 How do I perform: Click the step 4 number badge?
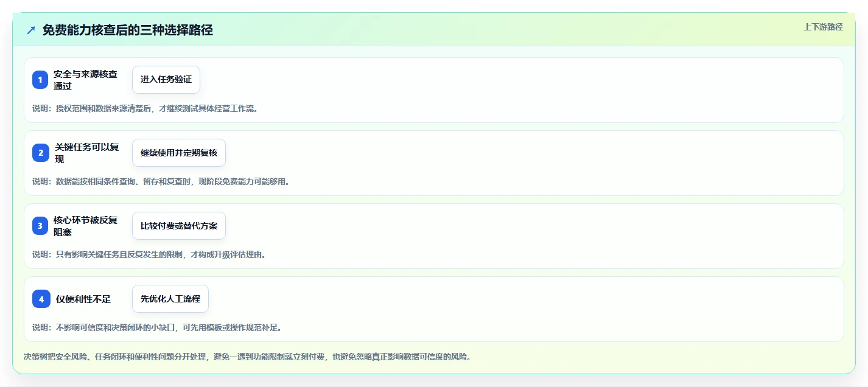click(41, 299)
